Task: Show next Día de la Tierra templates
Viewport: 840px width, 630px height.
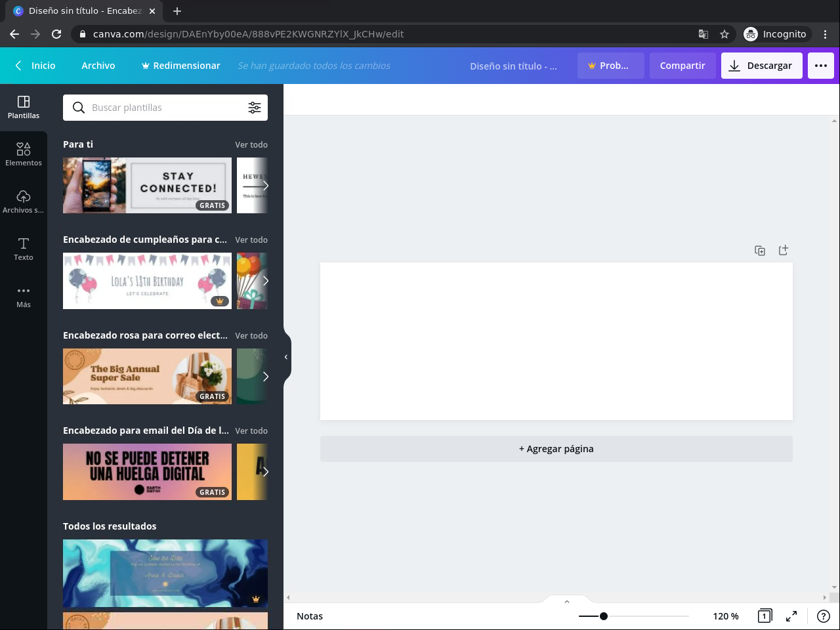Action: coord(265,472)
